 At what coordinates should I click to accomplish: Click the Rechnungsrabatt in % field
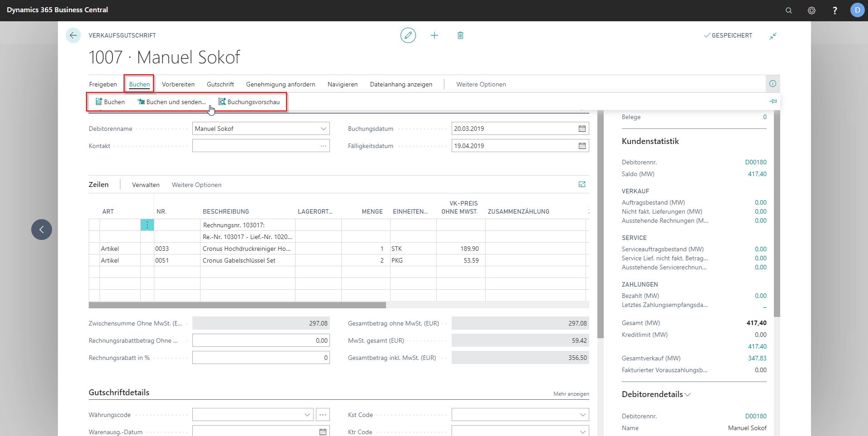tap(261, 358)
